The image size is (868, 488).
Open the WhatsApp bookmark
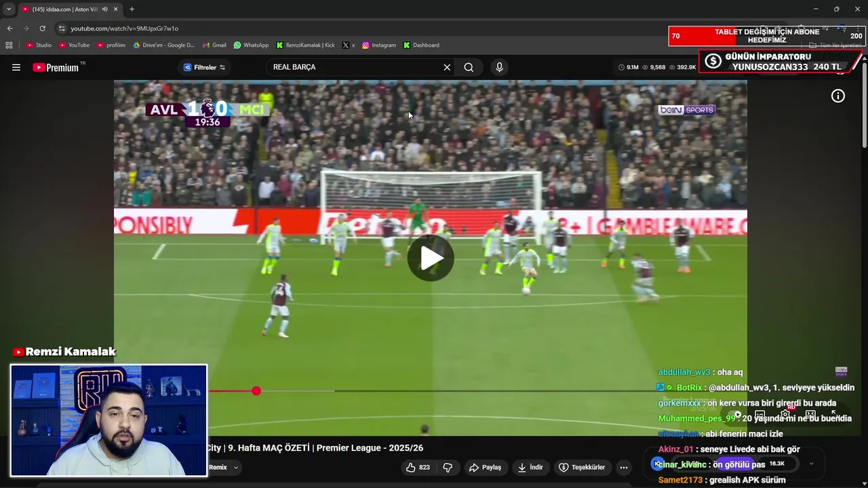(x=251, y=45)
